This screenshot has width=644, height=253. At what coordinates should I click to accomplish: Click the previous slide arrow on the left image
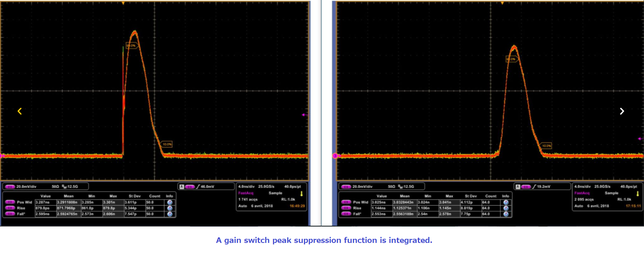pos(20,111)
